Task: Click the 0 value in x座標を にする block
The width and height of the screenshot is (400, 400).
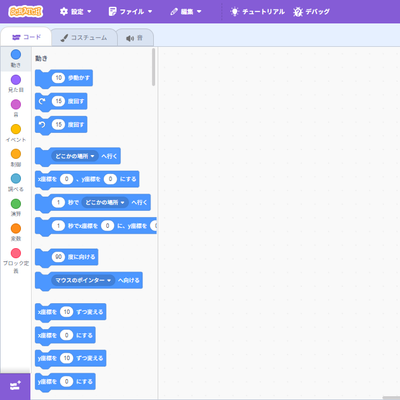Action: (66, 335)
